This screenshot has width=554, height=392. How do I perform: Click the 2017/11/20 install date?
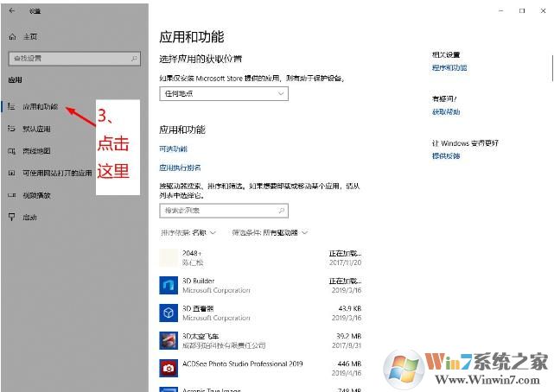345,262
